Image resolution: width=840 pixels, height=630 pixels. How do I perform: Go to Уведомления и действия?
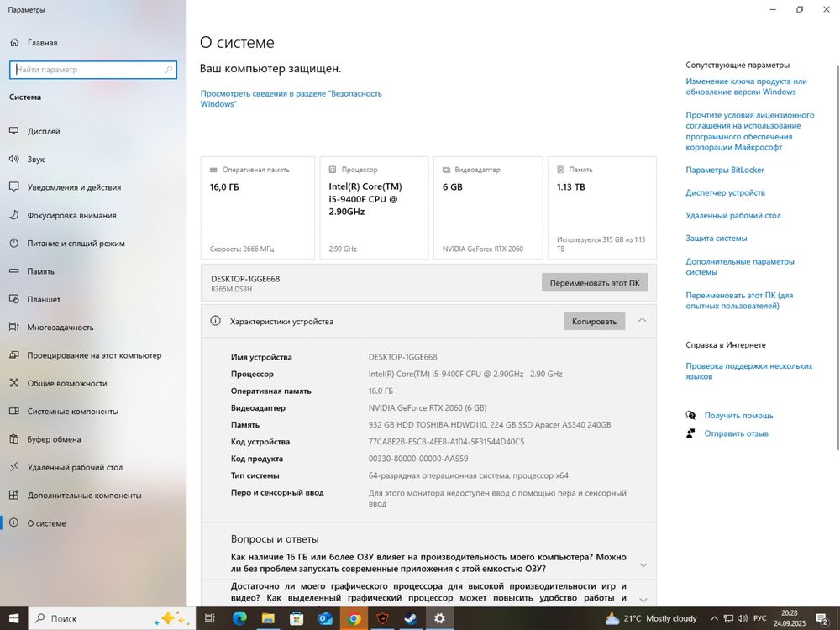pyautogui.click(x=74, y=187)
